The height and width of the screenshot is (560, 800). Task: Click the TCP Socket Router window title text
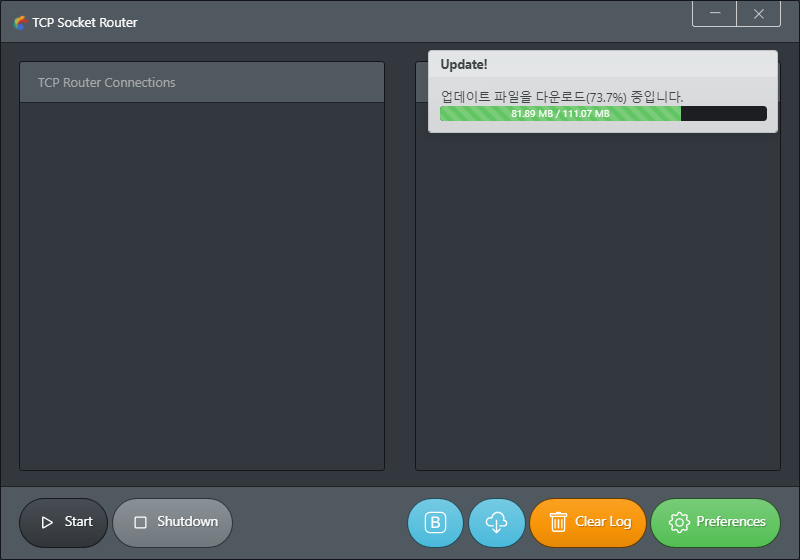point(85,22)
